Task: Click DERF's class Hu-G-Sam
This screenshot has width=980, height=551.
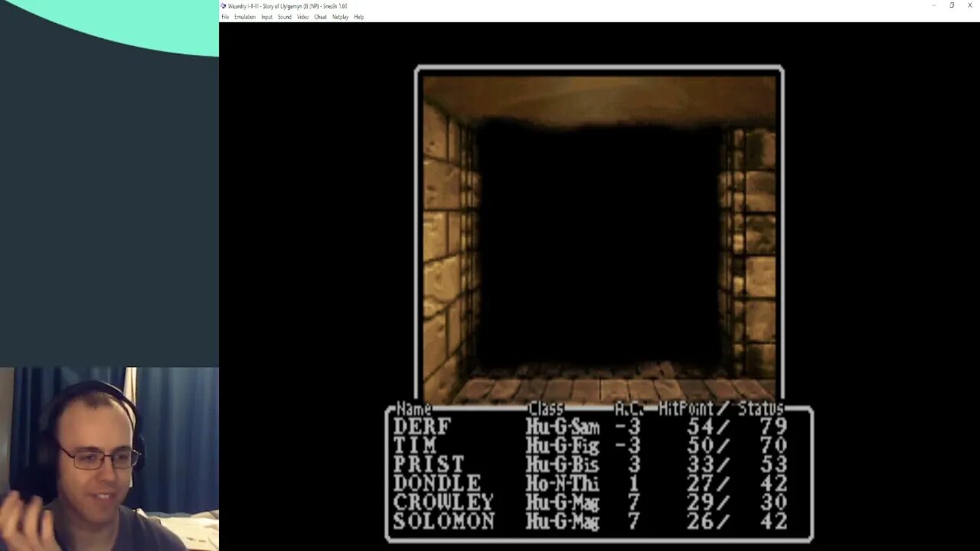Action: tap(563, 427)
